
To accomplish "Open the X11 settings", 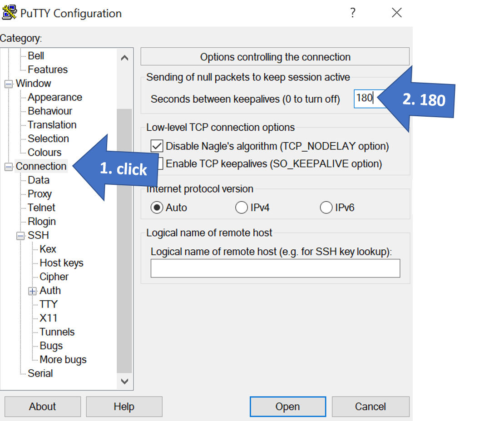I will pyautogui.click(x=48, y=318).
